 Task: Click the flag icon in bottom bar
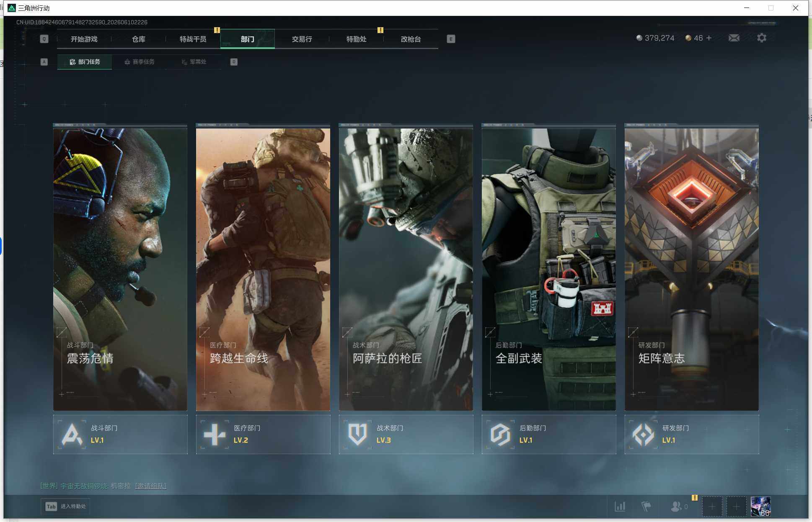(x=646, y=507)
